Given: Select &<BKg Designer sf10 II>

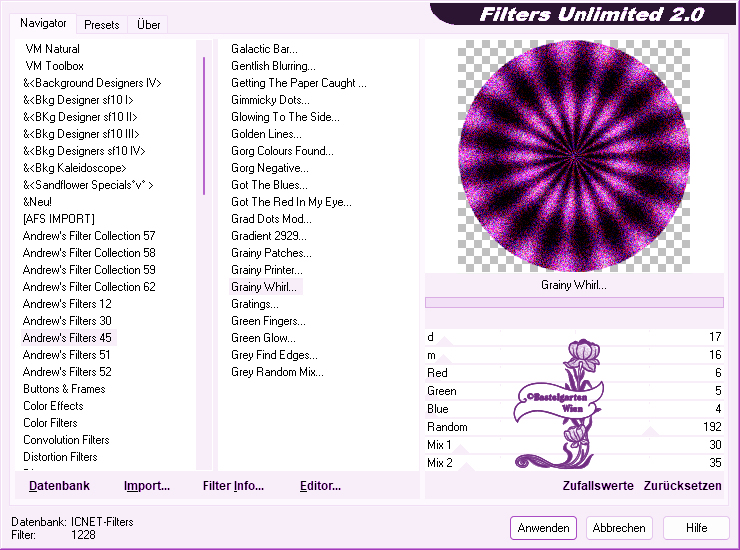Looking at the screenshot, I should coord(80,117).
